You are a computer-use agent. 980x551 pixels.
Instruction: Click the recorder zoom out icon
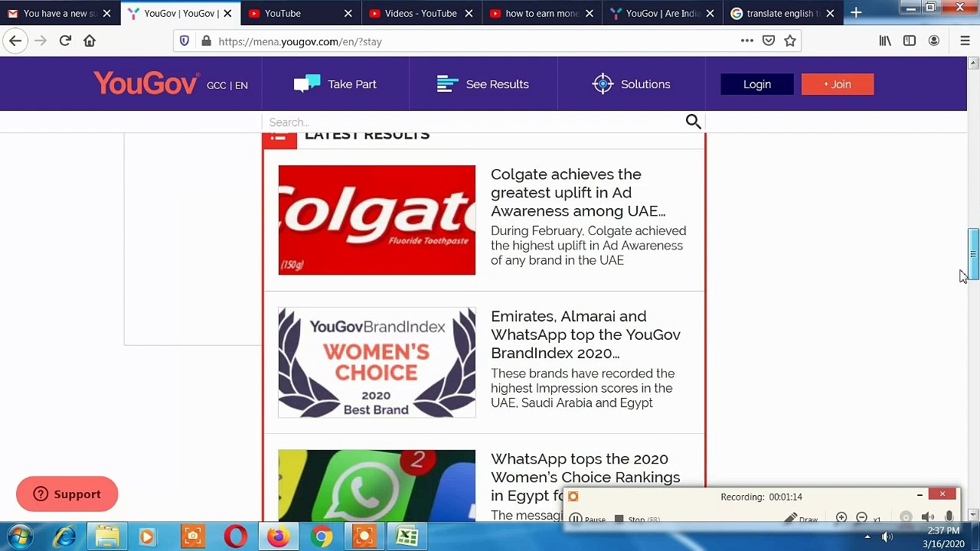861,518
